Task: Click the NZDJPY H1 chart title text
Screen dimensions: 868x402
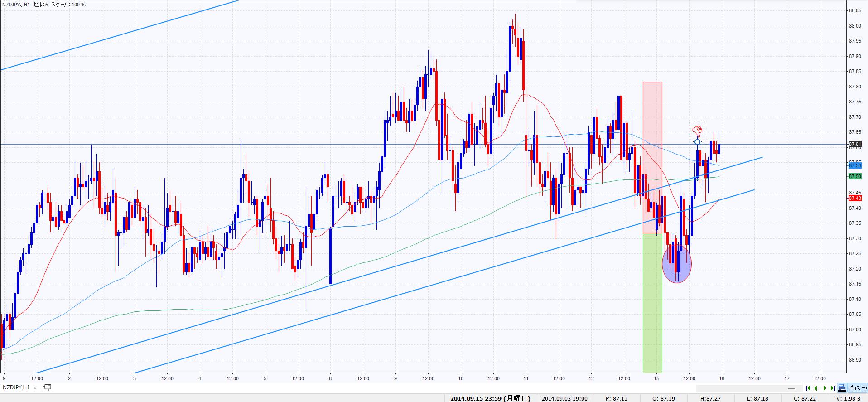Action: tap(44, 5)
